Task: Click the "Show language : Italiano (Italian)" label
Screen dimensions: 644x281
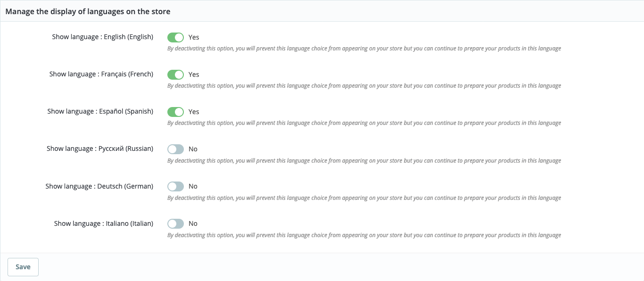Action: (103, 223)
